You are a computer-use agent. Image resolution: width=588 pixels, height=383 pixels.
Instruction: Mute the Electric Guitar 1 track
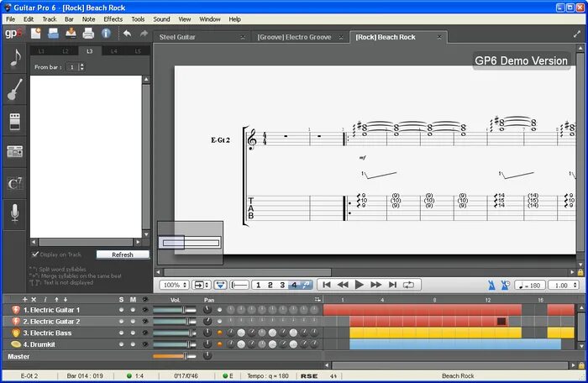[133, 310]
